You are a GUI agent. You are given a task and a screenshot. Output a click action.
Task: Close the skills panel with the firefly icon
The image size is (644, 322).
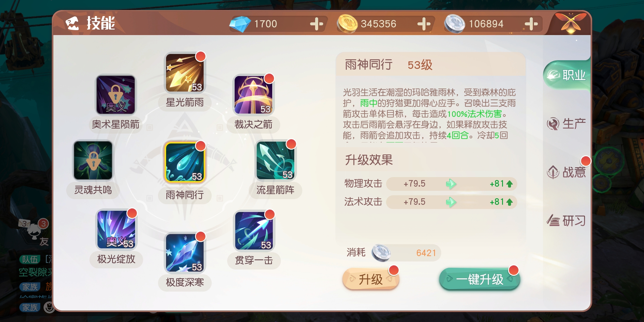pos(571,22)
